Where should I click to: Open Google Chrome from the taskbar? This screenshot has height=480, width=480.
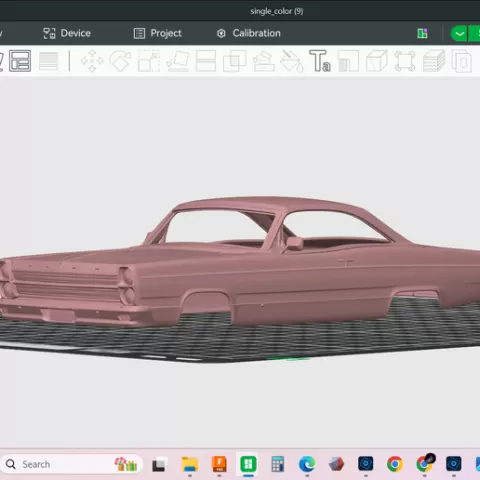pyautogui.click(x=395, y=464)
